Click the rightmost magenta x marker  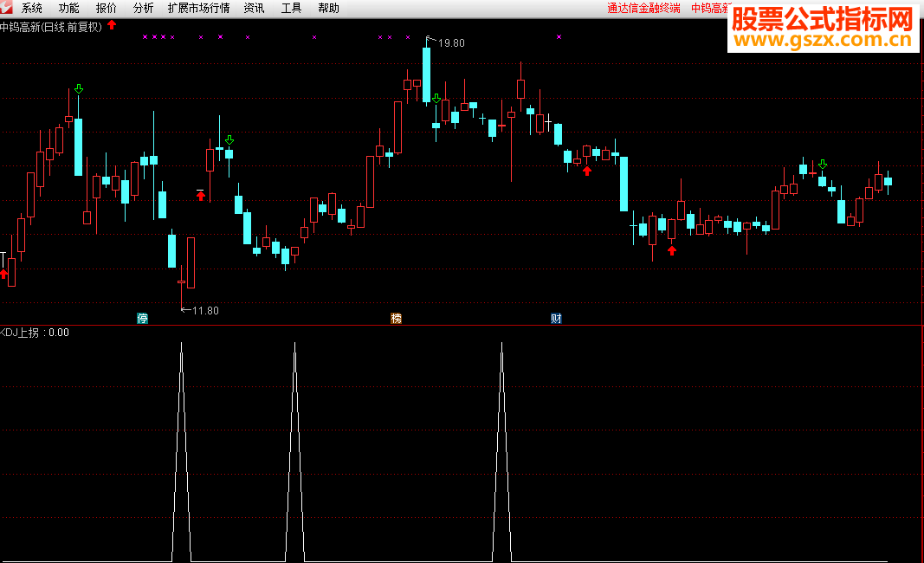559,36
